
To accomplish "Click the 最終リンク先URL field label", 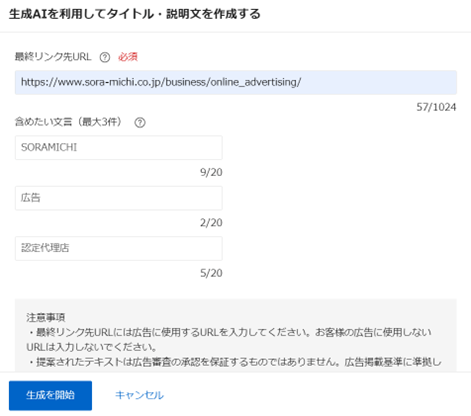I will click(53, 57).
